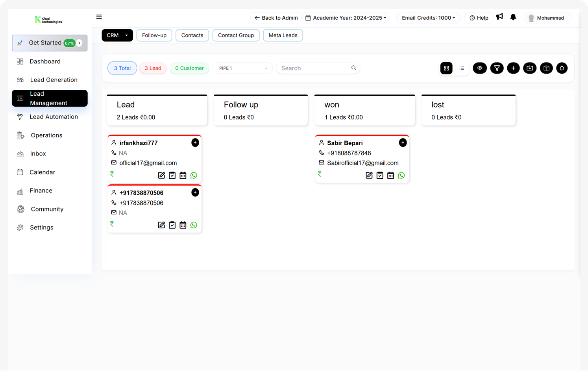Click the Back to Admin button

point(276,18)
